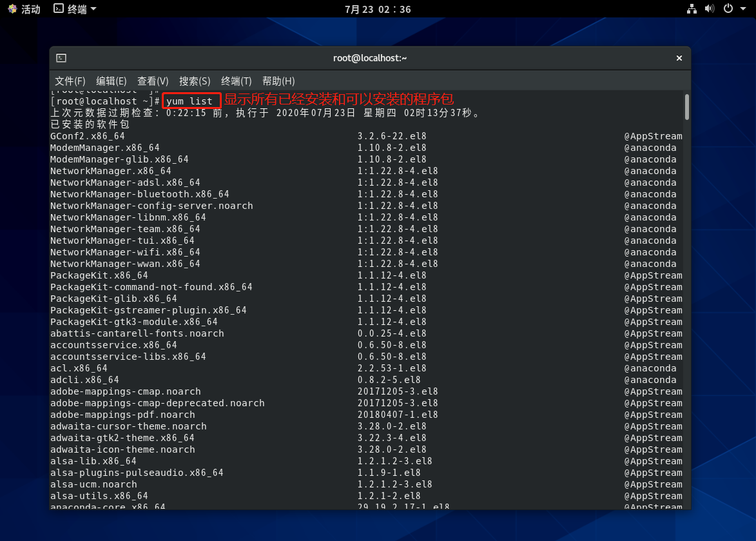Expand the 终端 app menu dropdown arrow
756x541 pixels.
click(x=93, y=9)
